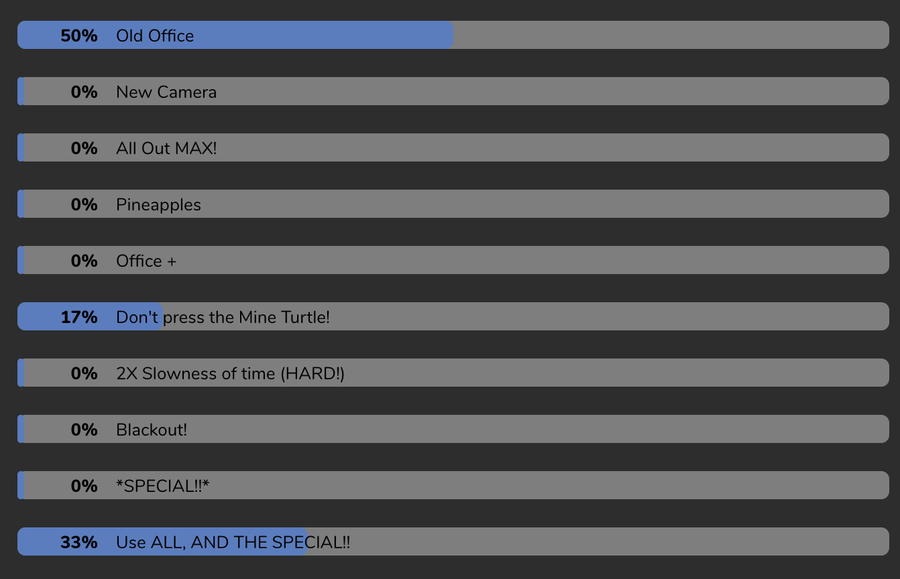The width and height of the screenshot is (900, 579).
Task: Select the Old Office poll option
Action: (x=453, y=35)
